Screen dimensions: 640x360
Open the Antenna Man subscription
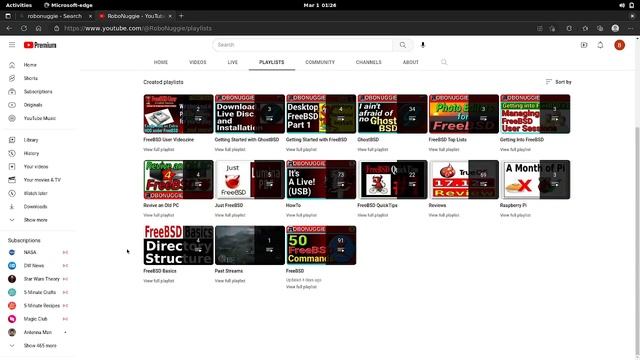(x=38, y=333)
